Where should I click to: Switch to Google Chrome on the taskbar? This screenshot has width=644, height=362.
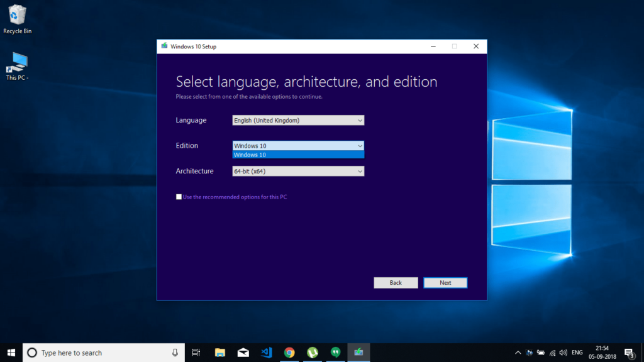[289, 353]
